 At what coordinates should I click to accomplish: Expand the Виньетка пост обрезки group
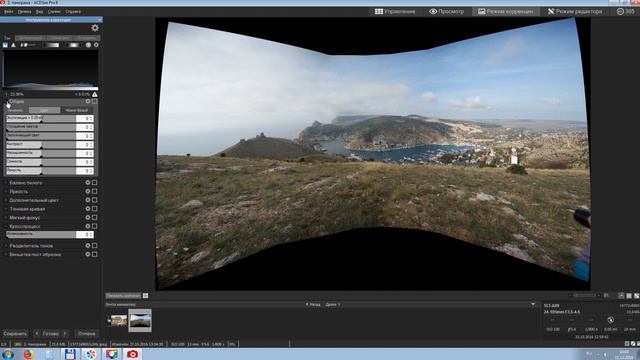(x=6, y=254)
